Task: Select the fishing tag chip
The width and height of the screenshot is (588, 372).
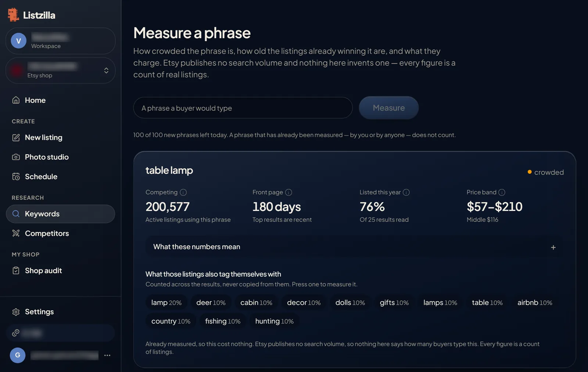Action: tap(223, 321)
